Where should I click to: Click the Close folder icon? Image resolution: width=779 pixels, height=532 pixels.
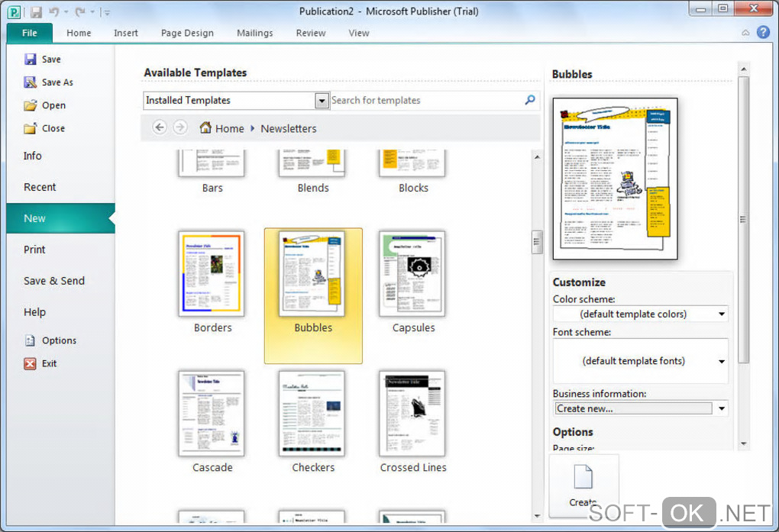(x=31, y=128)
